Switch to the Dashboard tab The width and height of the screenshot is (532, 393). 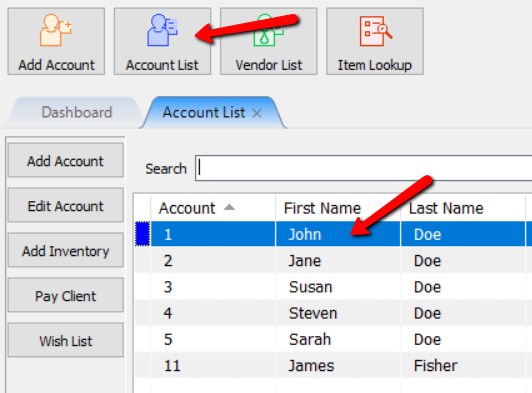pyautogui.click(x=76, y=112)
